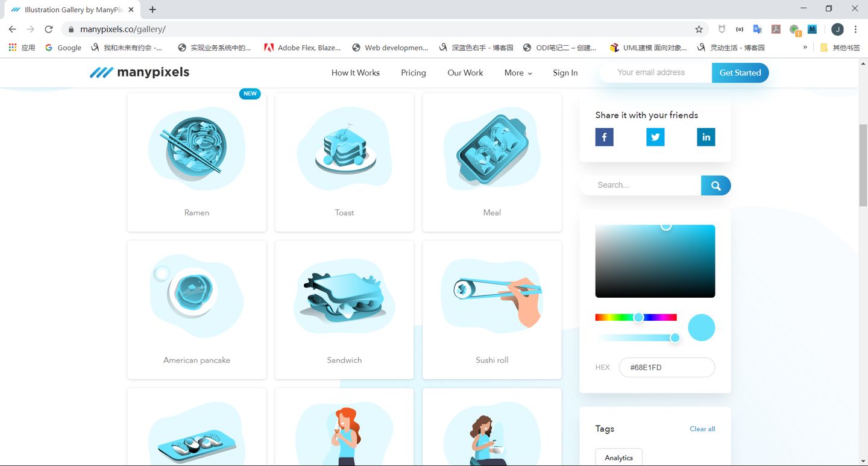The image size is (868, 466).
Task: Show hidden bookmarks overflow chevron
Action: 805,48
